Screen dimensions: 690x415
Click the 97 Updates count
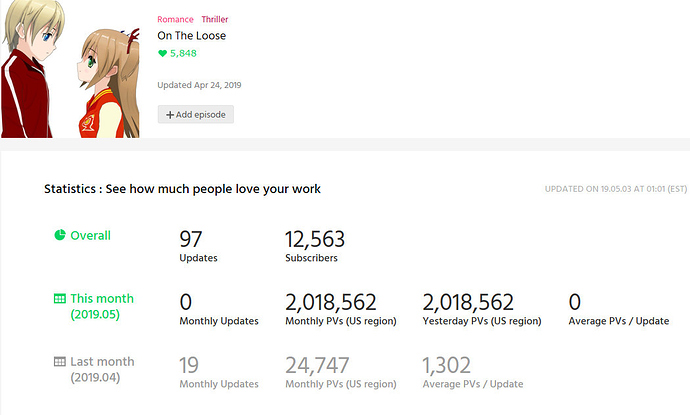click(x=191, y=239)
